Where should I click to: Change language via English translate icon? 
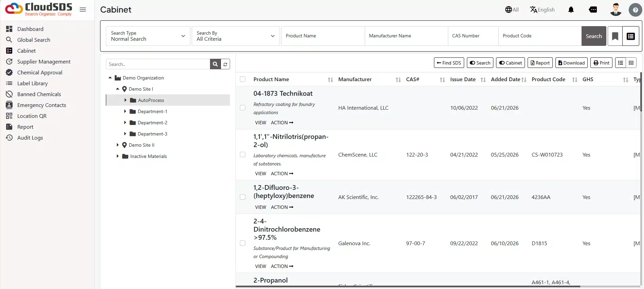(x=542, y=10)
